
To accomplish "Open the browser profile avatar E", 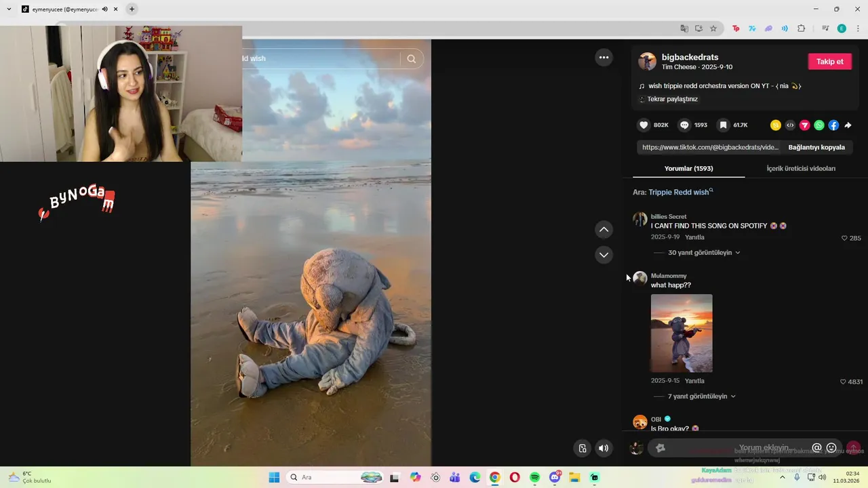I will (x=842, y=28).
